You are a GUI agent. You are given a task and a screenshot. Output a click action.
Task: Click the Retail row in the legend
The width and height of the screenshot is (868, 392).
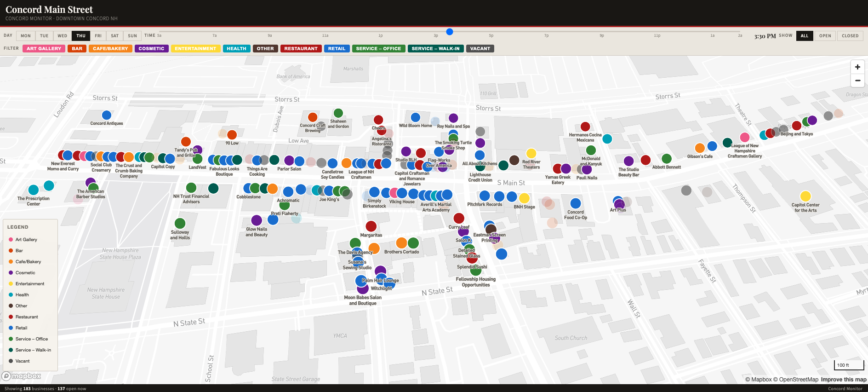(30, 328)
